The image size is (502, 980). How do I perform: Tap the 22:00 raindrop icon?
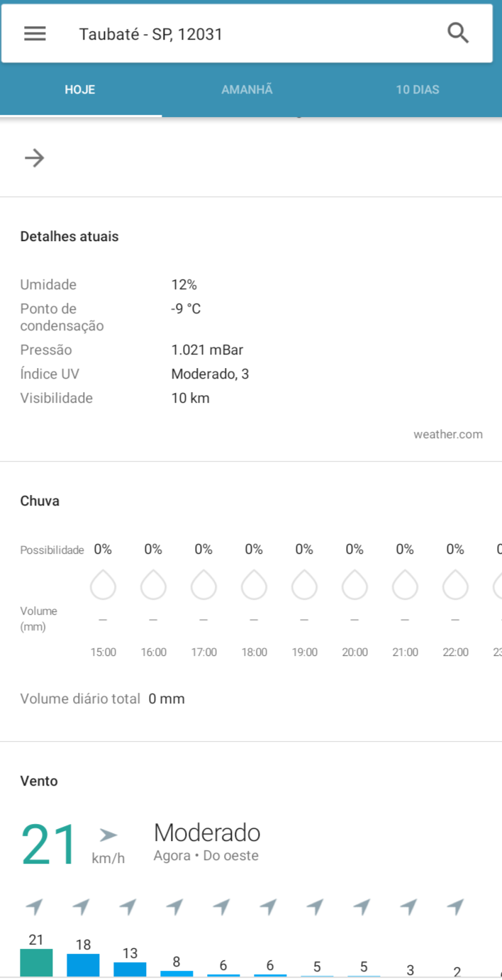(455, 585)
